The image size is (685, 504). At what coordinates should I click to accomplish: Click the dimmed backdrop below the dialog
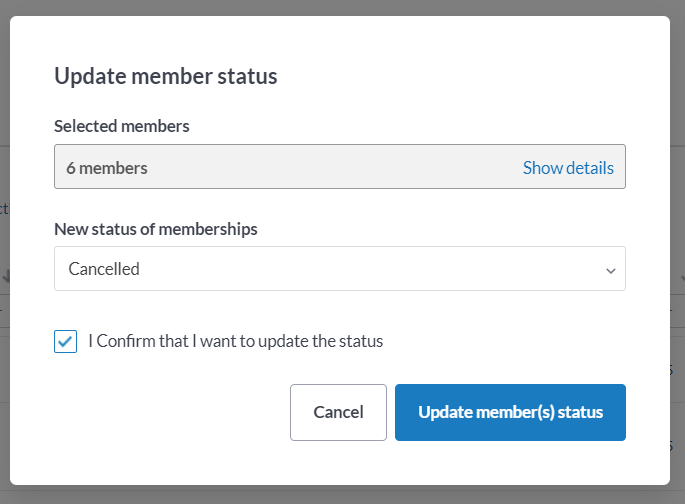(x=342, y=495)
